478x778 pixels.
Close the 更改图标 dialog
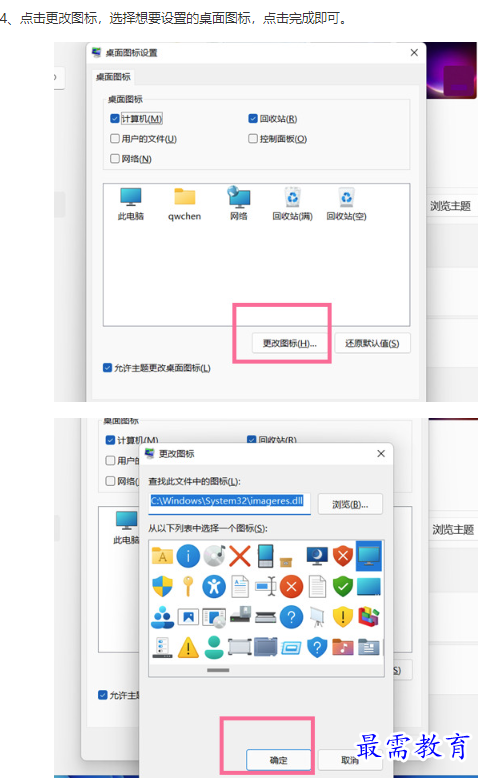[x=381, y=454]
